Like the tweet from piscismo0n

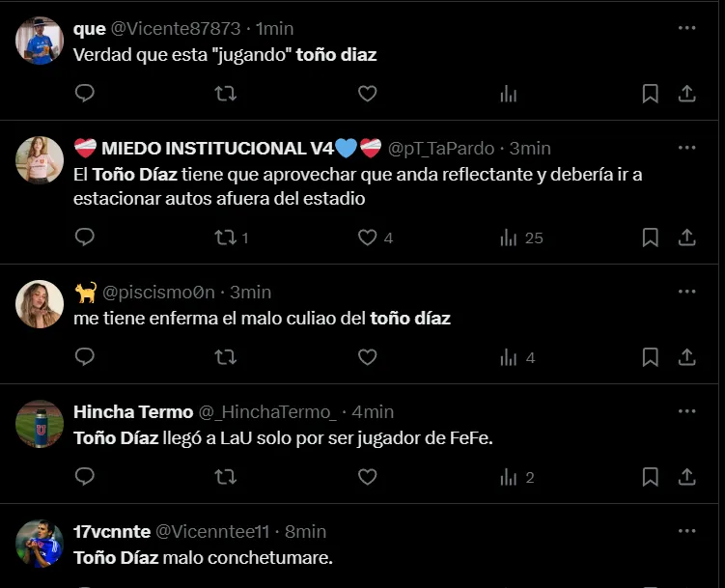point(367,357)
